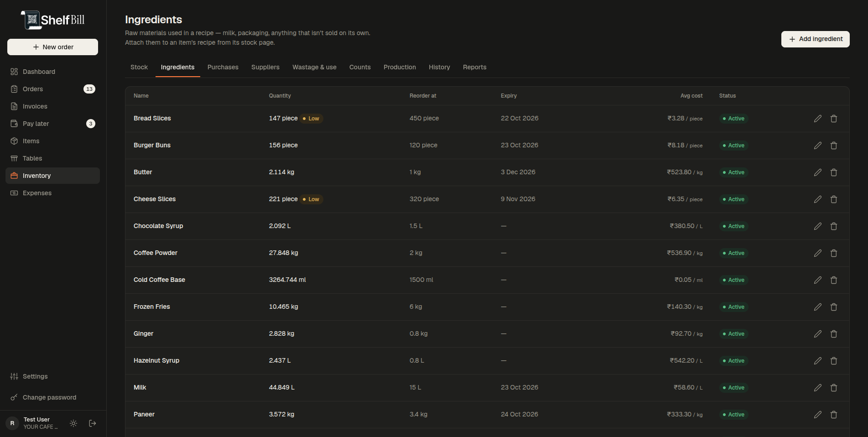Open Change password
This screenshot has height=437, width=868.
point(52,397)
